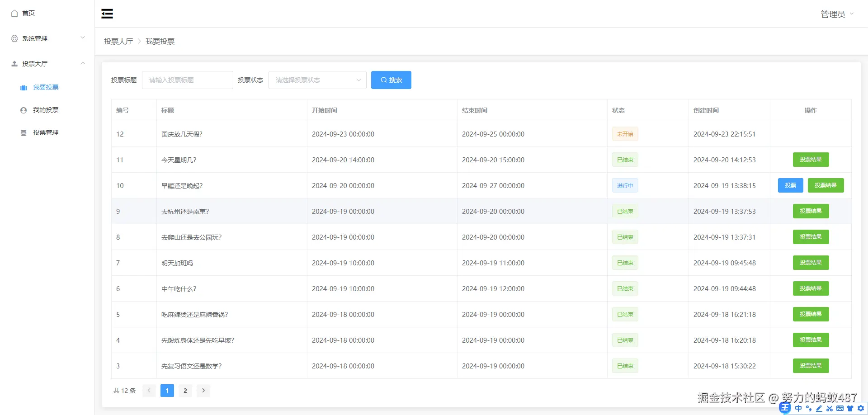
Task: View 投票结果 for 吃麻辣烫还是麻辣香锅?
Action: (811, 314)
